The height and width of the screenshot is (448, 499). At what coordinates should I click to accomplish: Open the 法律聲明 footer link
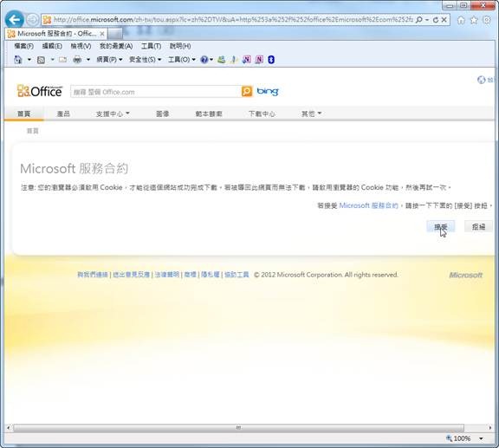pos(166,275)
